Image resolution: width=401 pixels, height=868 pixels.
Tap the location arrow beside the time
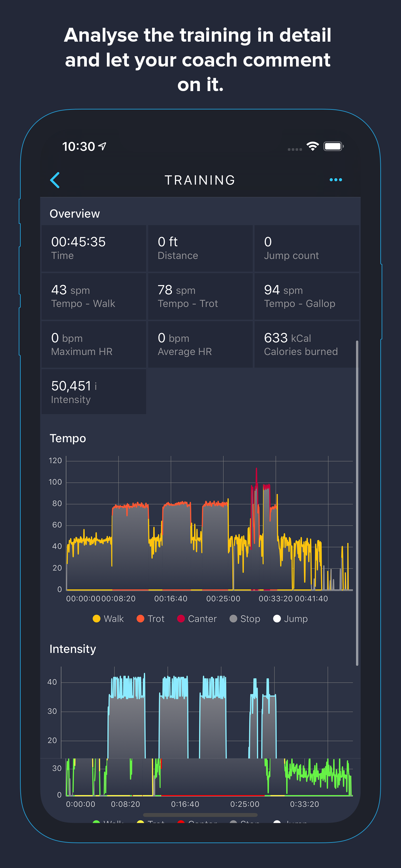click(x=102, y=146)
